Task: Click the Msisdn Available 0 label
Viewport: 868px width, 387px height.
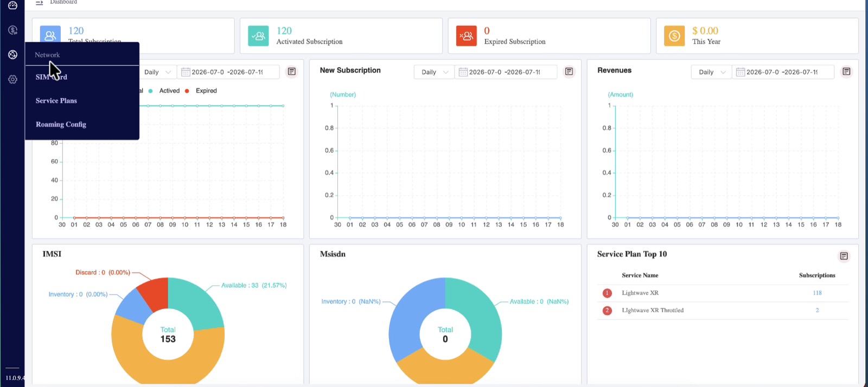Action: tap(539, 301)
